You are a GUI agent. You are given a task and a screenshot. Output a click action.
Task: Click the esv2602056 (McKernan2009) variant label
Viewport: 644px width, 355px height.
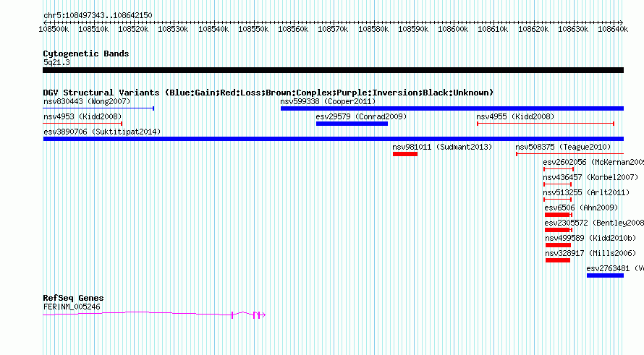tap(593, 162)
